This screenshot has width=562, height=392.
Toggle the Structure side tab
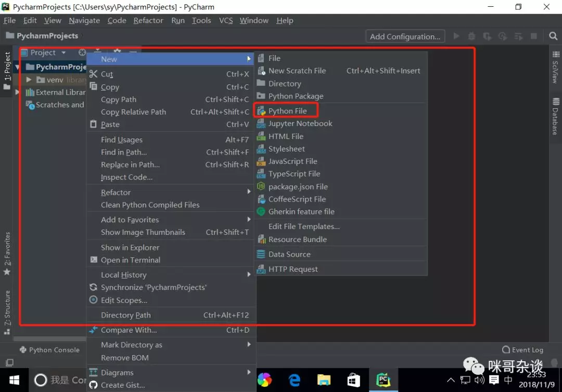click(x=7, y=312)
